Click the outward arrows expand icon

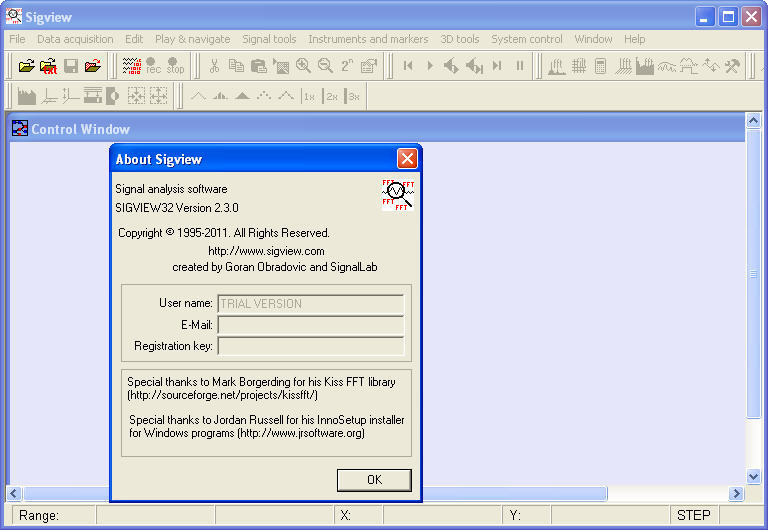(x=158, y=96)
